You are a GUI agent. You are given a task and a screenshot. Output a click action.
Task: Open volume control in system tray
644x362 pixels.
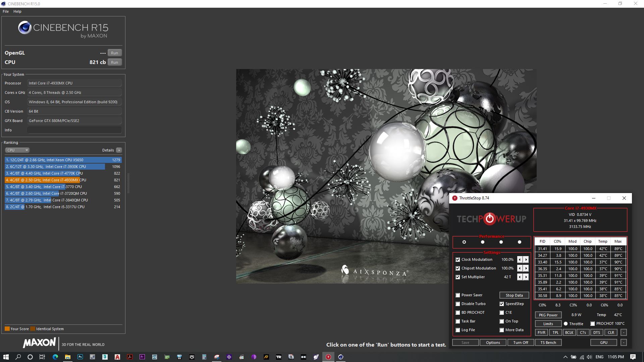590,357
